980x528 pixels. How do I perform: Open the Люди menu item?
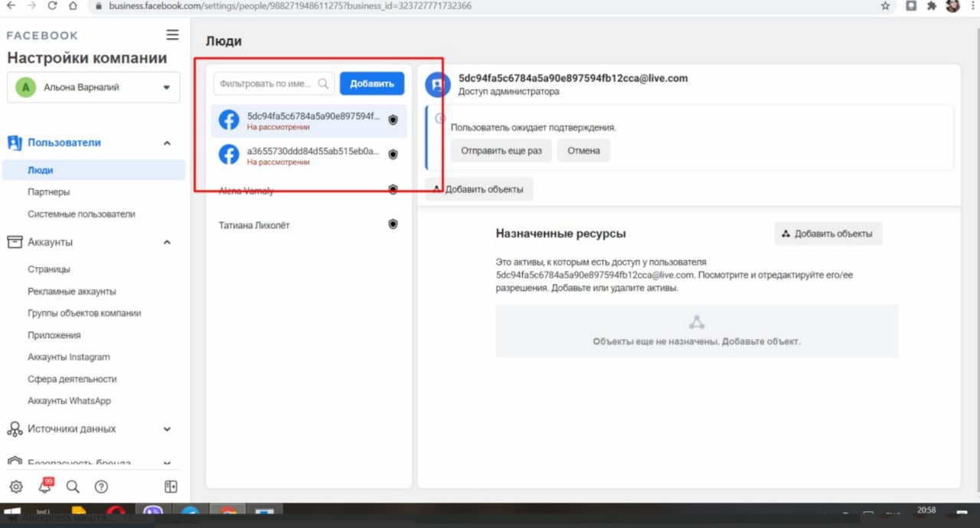click(93, 170)
